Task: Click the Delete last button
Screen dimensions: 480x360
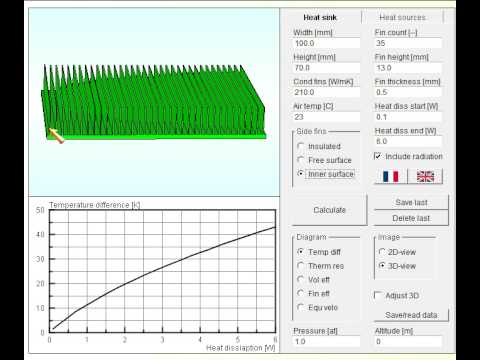Action: (411, 218)
